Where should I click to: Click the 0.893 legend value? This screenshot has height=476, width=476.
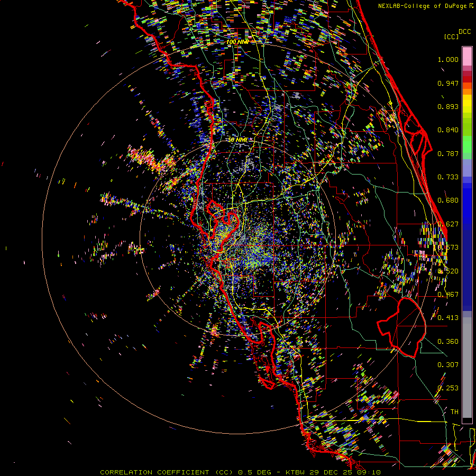click(x=448, y=106)
